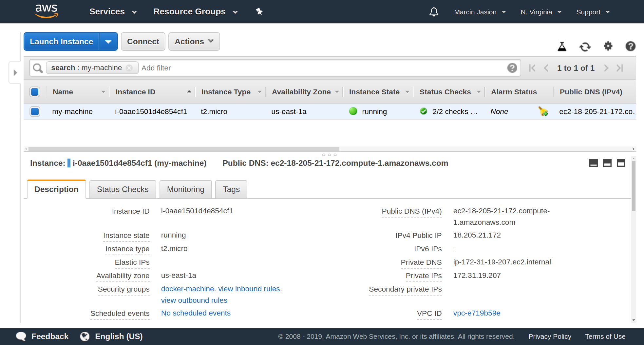
Task: Expand the left navigation sidebar
Action: [15, 72]
